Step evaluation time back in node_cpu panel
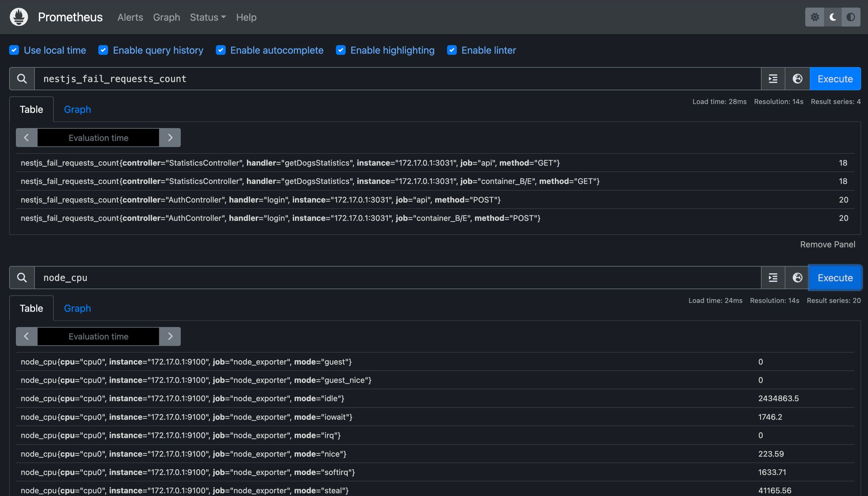This screenshot has width=868, height=496. tap(26, 337)
